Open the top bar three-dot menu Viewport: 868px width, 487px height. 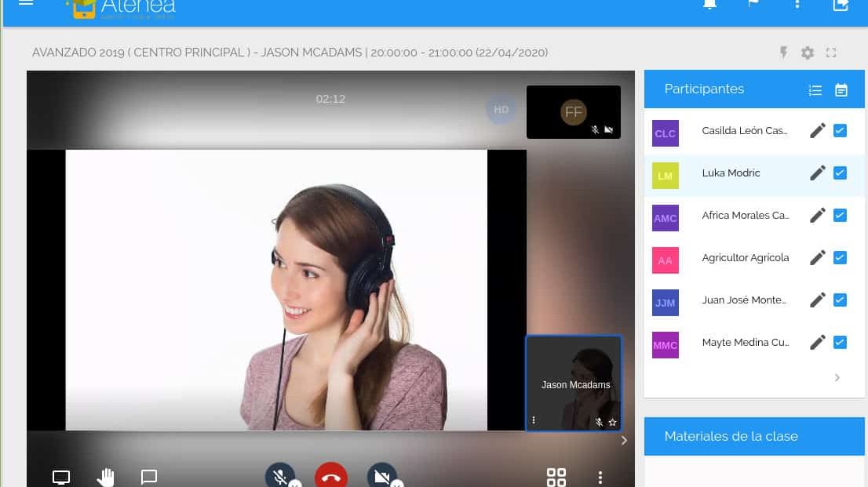(x=797, y=4)
